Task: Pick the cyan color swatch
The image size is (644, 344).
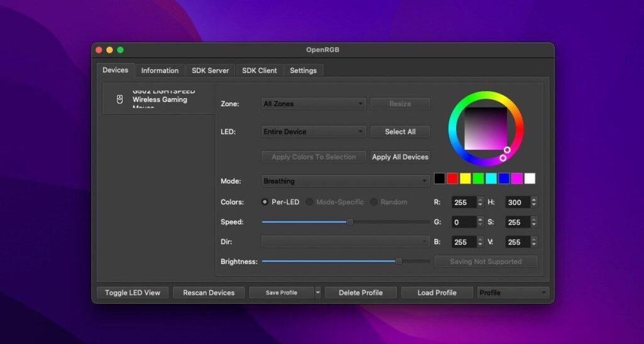Action: click(491, 179)
